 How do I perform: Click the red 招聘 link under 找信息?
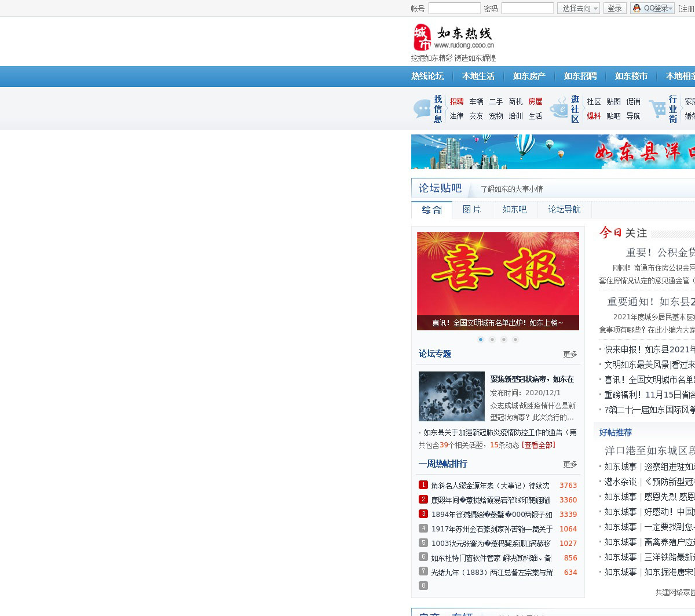tap(457, 101)
